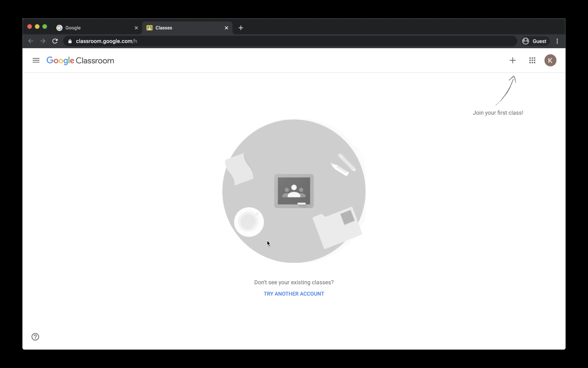Go back to previous page
Screen dimensions: 588x368
coord(31,41)
